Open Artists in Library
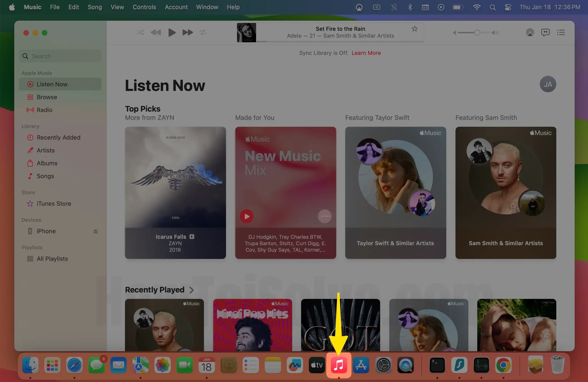 pyautogui.click(x=60, y=150)
